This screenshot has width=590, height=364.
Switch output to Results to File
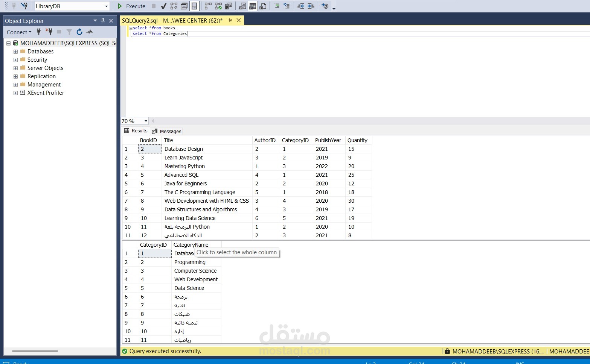[263, 6]
